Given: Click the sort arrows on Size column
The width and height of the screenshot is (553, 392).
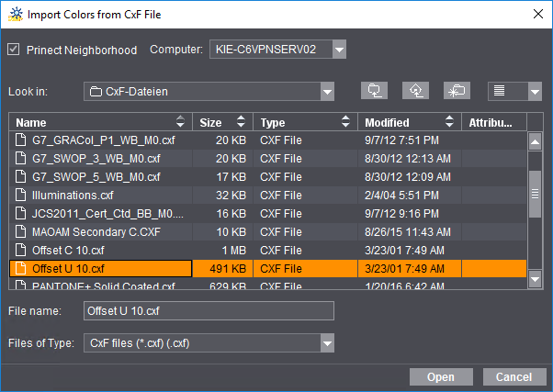Looking at the screenshot, I should (x=241, y=122).
